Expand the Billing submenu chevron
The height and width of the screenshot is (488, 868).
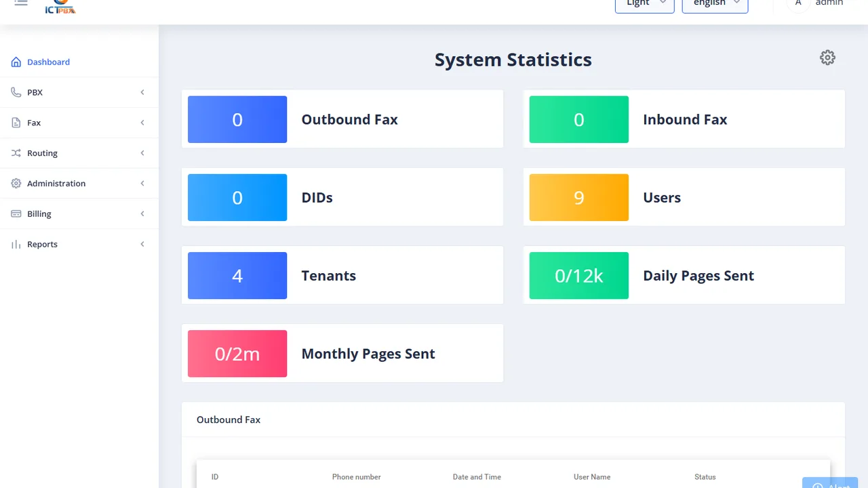(x=142, y=214)
